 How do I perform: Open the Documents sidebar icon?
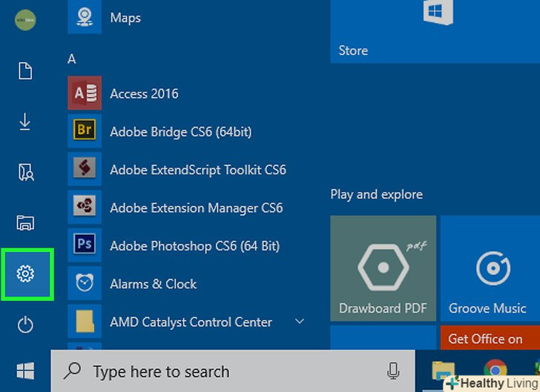pos(25,71)
